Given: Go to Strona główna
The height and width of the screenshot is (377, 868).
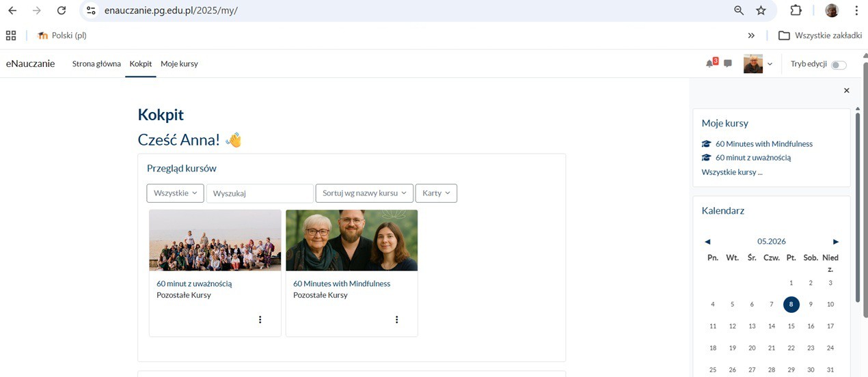Looking at the screenshot, I should click(96, 64).
